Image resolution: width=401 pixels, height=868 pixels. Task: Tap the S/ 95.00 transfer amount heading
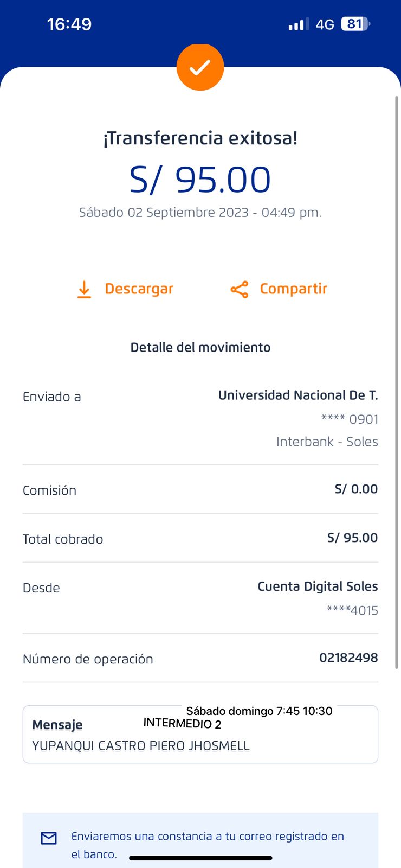click(x=200, y=180)
